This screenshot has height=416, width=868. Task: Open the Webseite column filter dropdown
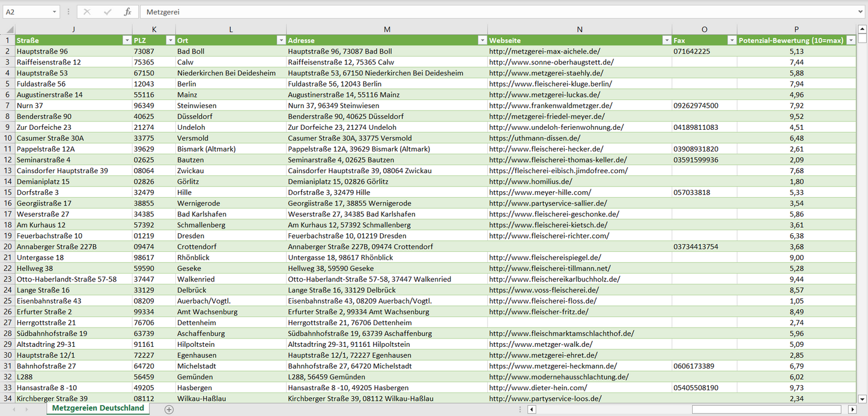(x=666, y=40)
